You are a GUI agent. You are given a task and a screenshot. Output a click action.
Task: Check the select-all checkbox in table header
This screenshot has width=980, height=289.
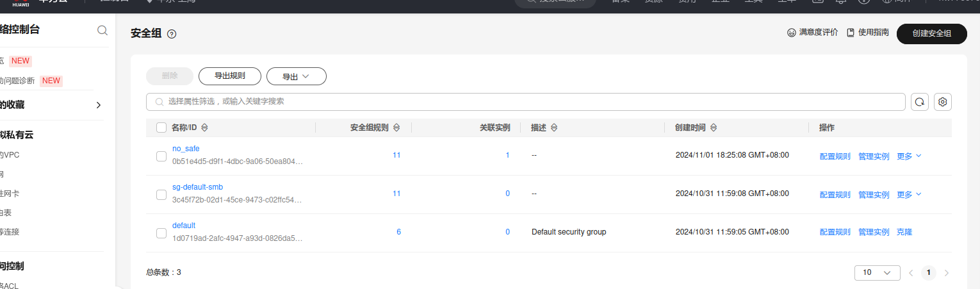(161, 128)
